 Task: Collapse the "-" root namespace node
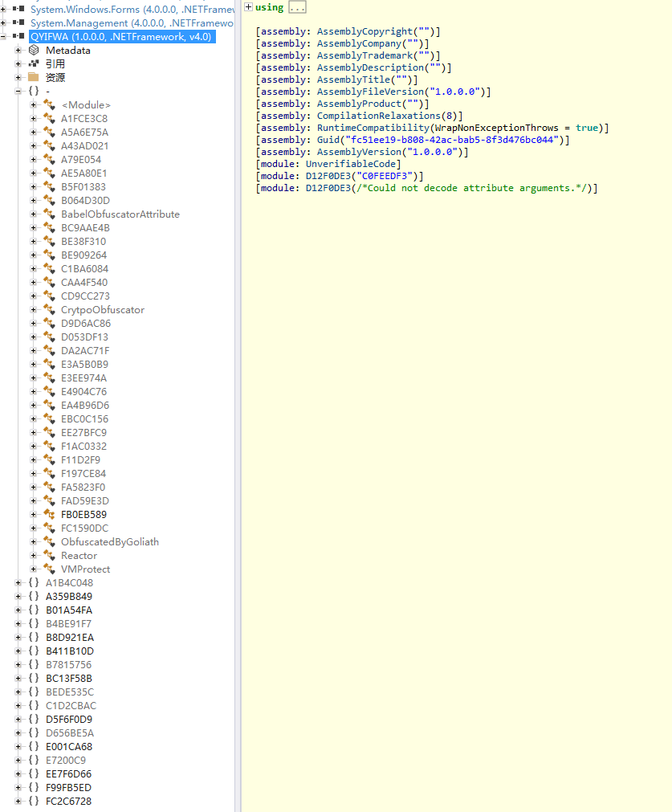[18, 92]
